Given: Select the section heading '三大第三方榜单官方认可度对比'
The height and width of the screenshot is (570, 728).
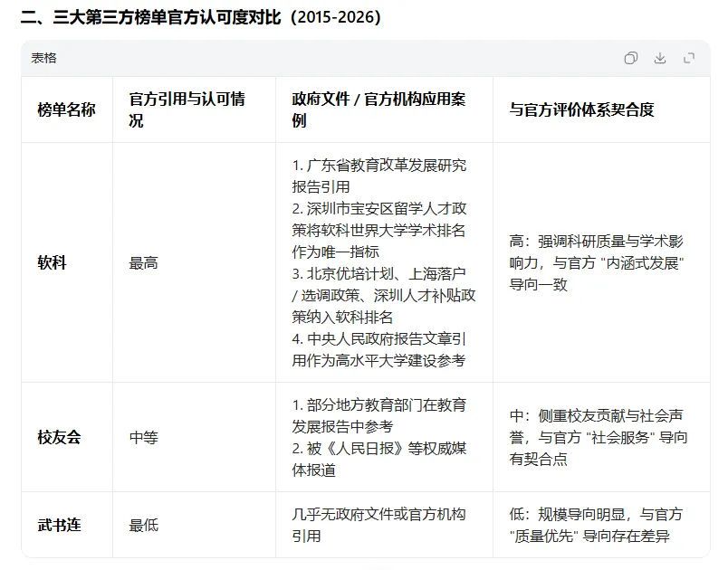Looking at the screenshot, I should (x=168, y=17).
